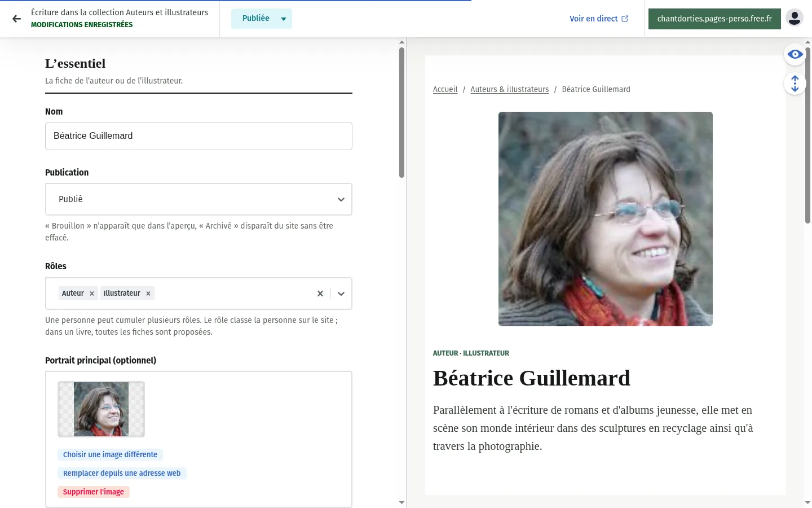Open Auteurs & illustrateurs breadcrumb link
812x508 pixels.
pyautogui.click(x=509, y=89)
